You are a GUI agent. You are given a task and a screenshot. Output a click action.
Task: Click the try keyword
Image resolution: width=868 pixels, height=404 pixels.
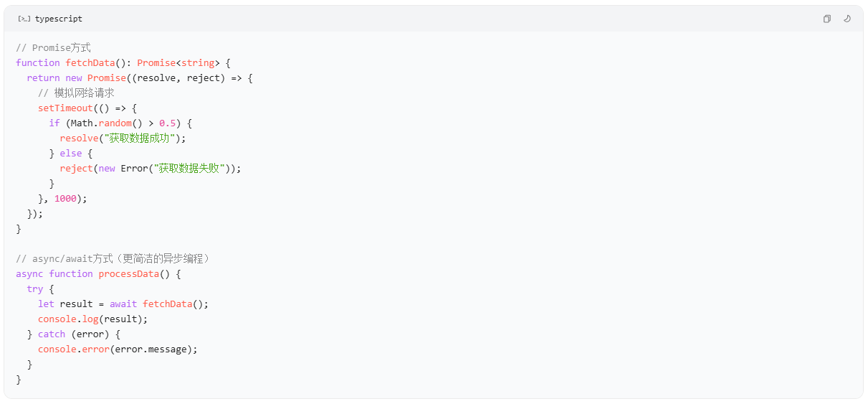click(x=35, y=288)
